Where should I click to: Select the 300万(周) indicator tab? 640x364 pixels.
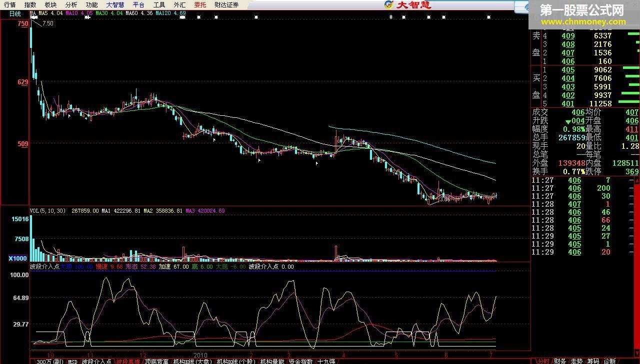pos(50,361)
